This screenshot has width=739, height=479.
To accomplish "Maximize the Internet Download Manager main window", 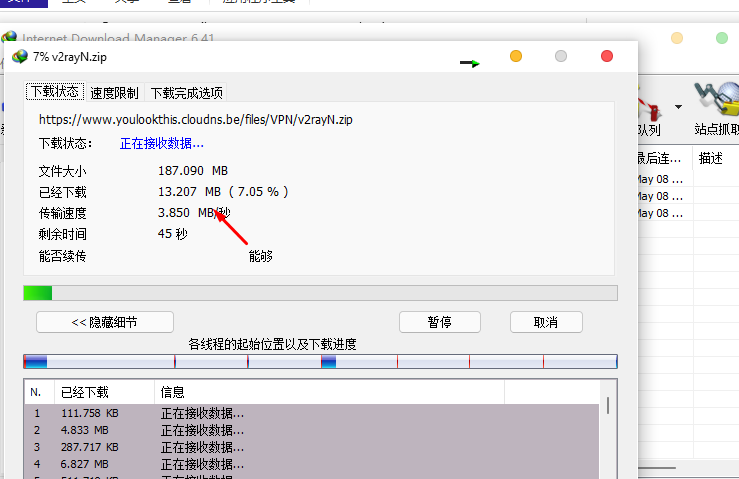I will point(722,38).
